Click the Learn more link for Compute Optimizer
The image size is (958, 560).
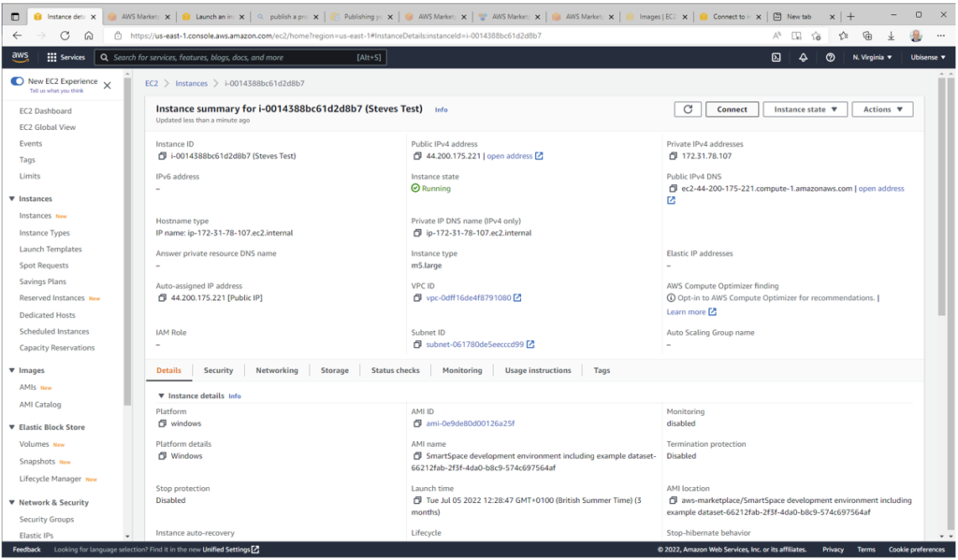point(686,312)
